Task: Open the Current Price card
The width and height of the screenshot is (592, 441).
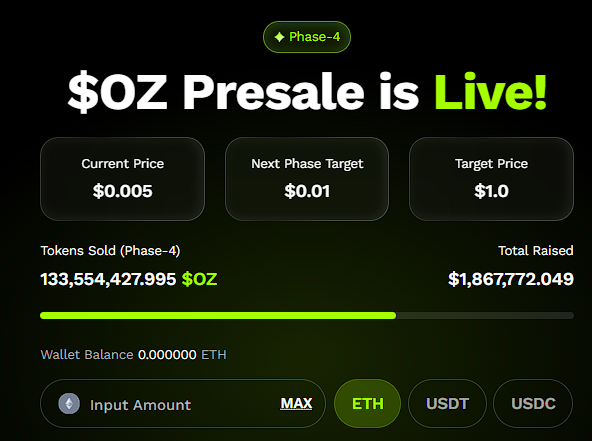Action: pos(122,179)
